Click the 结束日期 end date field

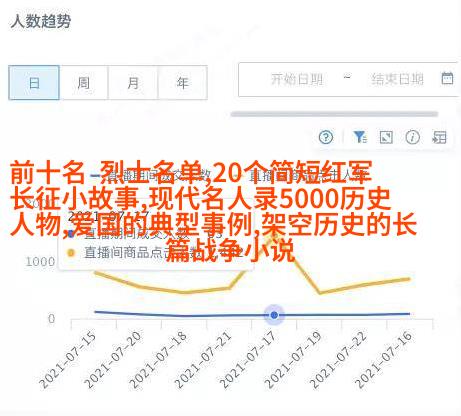[397, 79]
